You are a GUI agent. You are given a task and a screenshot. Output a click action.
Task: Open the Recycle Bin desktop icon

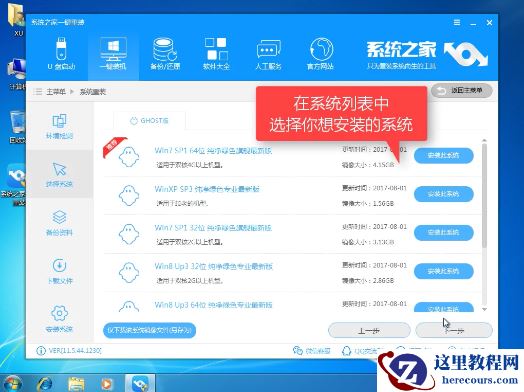pos(17,127)
